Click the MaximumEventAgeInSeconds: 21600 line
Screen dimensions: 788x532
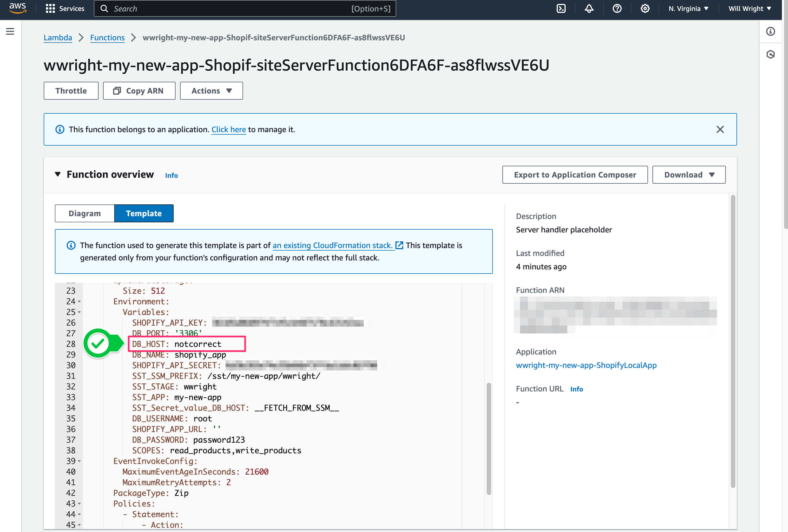[195, 472]
